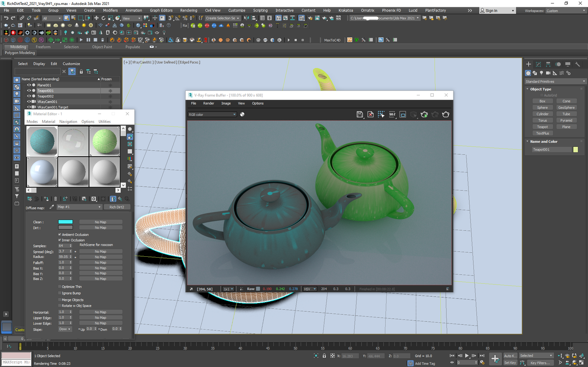Uncheck Ambient Occlusion checkbox
Image resolution: width=588 pixels, height=367 pixels.
point(60,235)
